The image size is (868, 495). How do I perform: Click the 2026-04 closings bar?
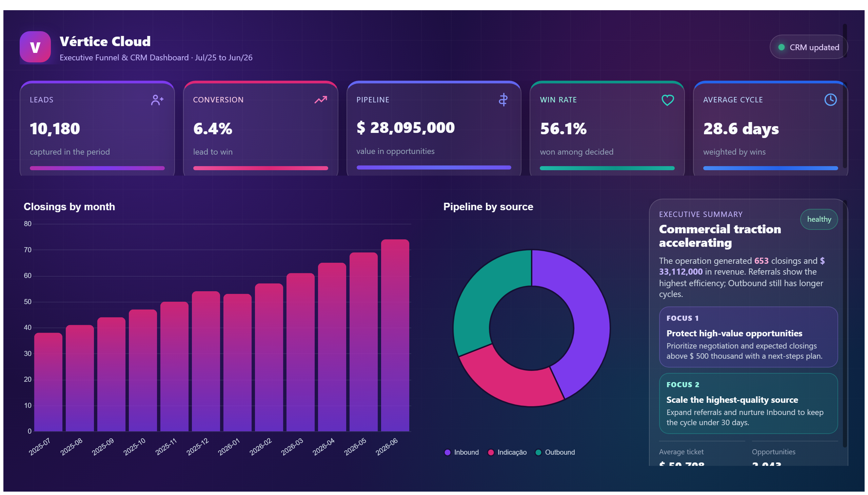[x=332, y=347]
